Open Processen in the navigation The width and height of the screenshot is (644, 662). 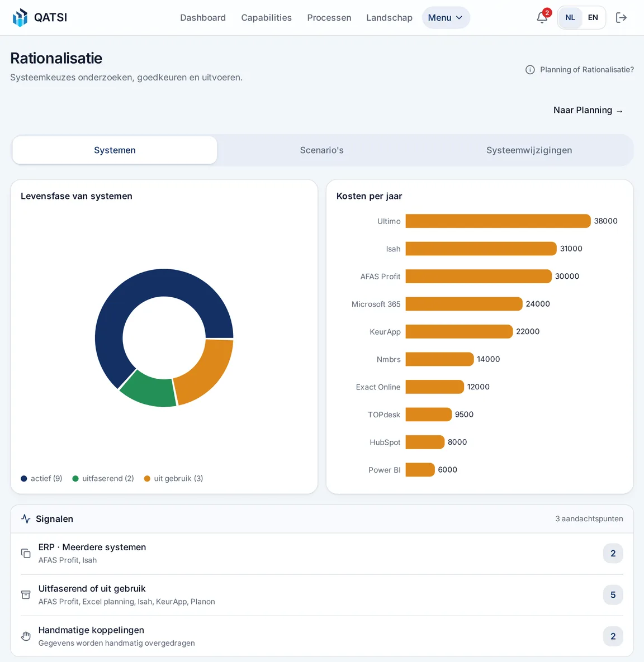click(329, 18)
